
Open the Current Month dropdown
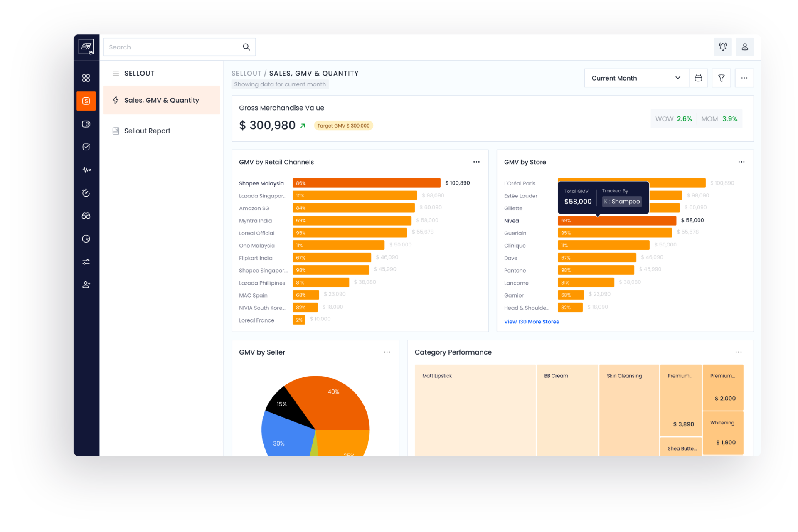tap(635, 78)
